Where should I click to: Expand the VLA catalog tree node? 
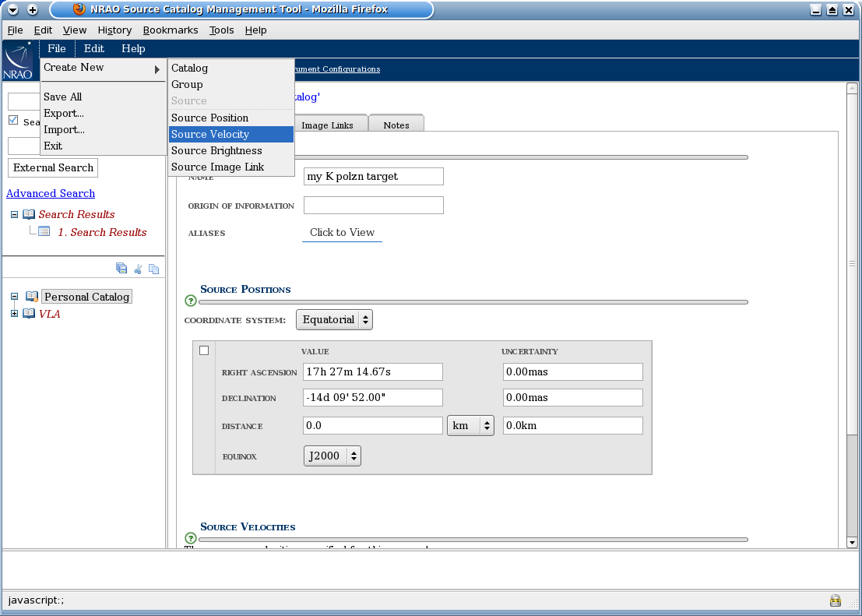click(x=13, y=314)
